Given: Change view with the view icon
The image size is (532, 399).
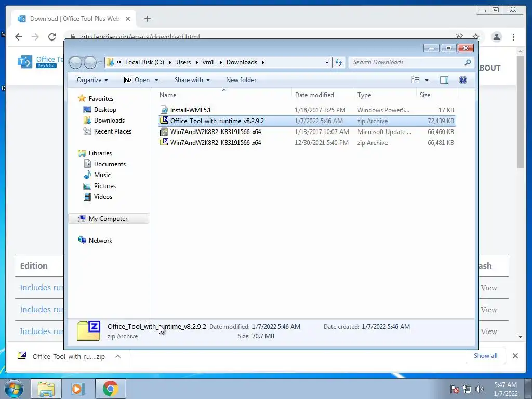Looking at the screenshot, I should [x=415, y=79].
